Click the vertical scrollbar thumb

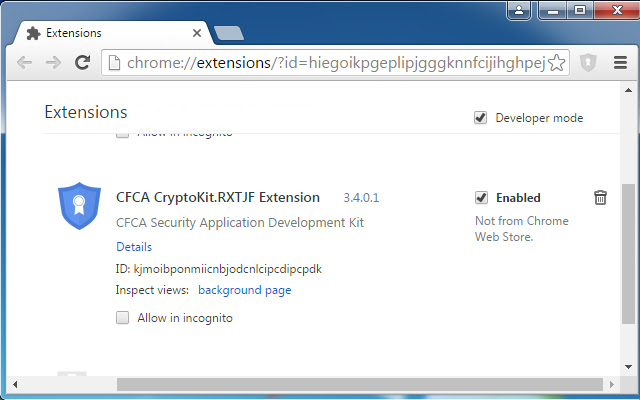628,254
